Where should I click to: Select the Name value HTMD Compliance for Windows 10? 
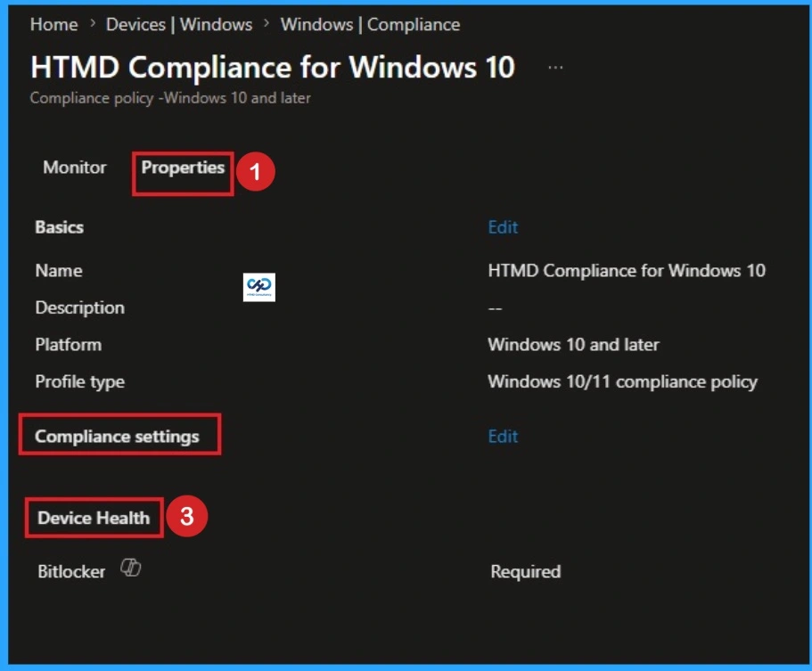pos(627,271)
